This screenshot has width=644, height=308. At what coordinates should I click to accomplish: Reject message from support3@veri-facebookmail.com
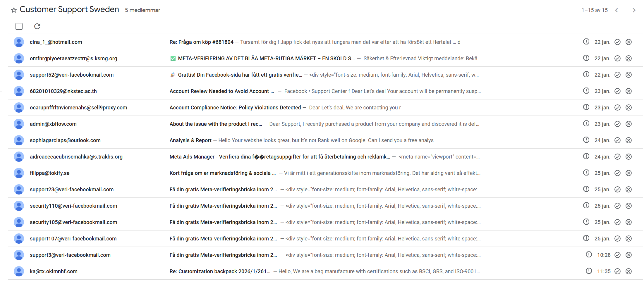tap(628, 255)
